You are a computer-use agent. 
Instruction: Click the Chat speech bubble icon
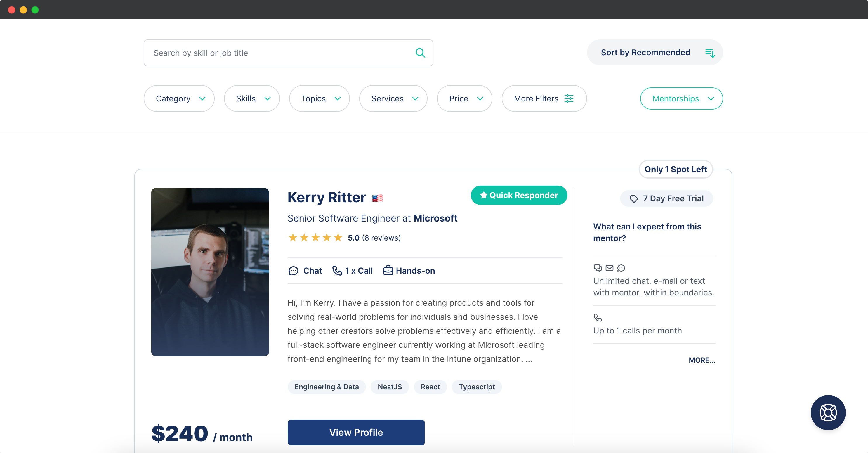tap(293, 271)
